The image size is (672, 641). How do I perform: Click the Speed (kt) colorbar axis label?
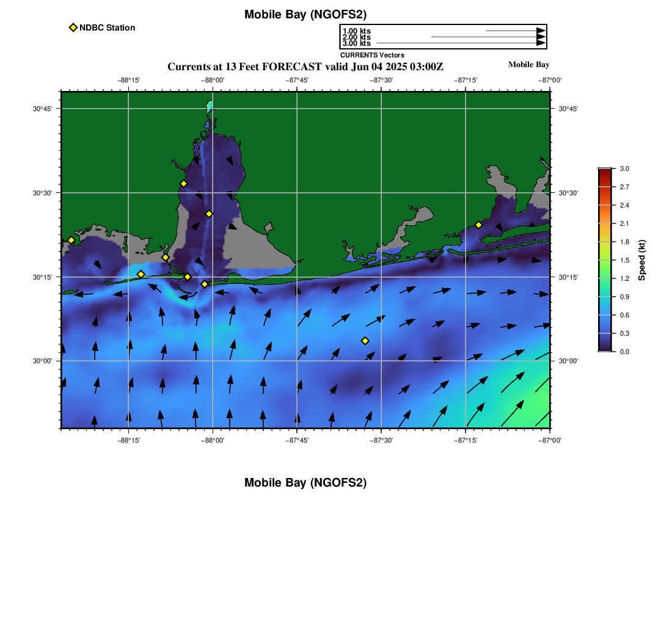pos(641,260)
